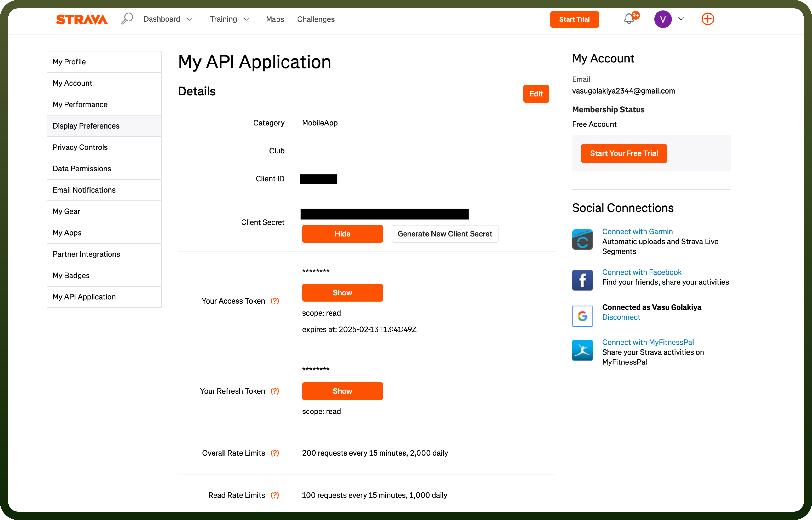Show the access token value
The width and height of the screenshot is (812, 520).
pos(342,293)
